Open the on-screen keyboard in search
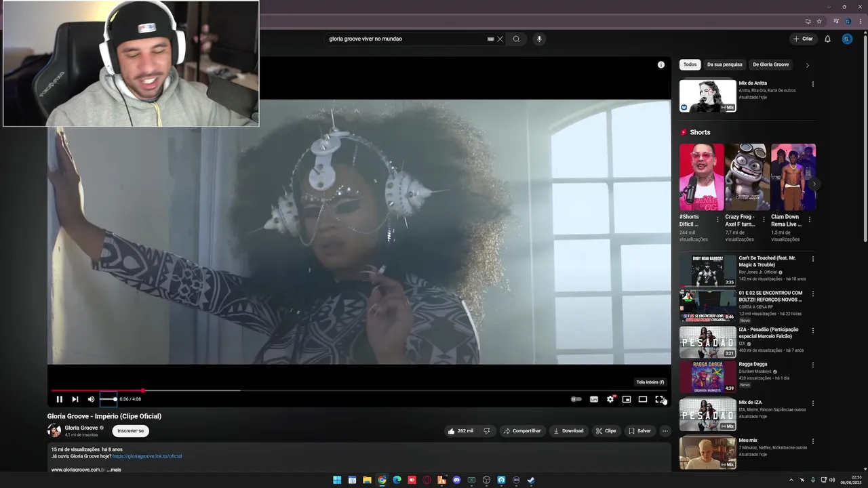This screenshot has width=868, height=488. click(490, 39)
